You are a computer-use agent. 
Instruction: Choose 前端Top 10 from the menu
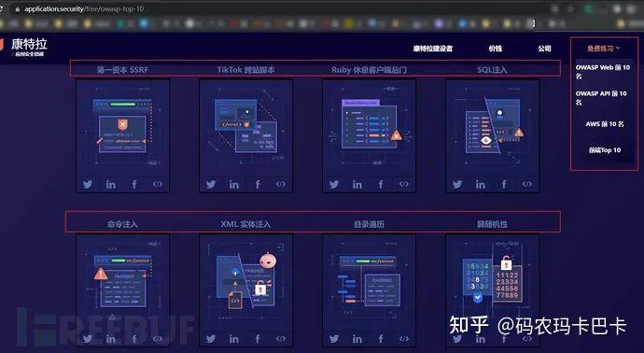tap(605, 150)
